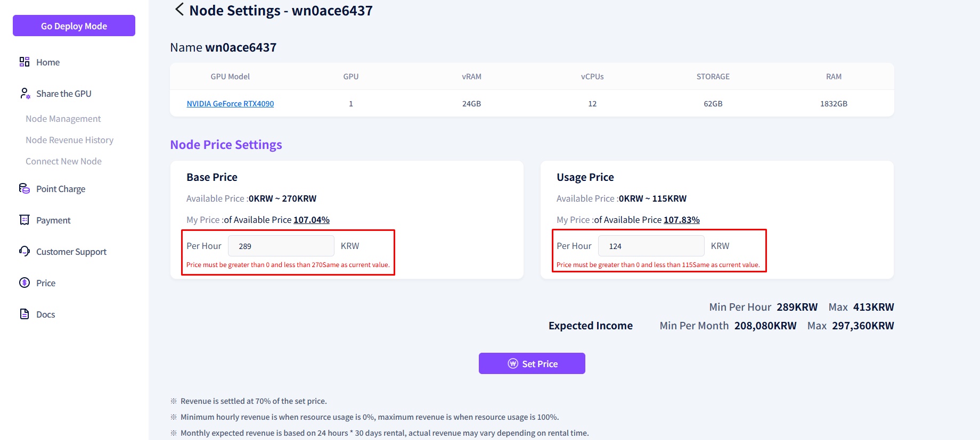
Task: Open Price via the won-symbol icon
Action: [x=24, y=283]
